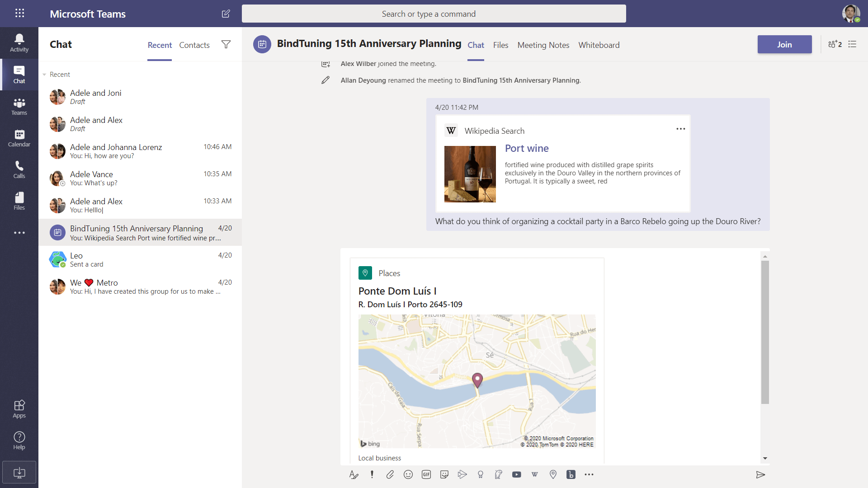
Task: Start a new chat with compose icon
Action: click(226, 14)
